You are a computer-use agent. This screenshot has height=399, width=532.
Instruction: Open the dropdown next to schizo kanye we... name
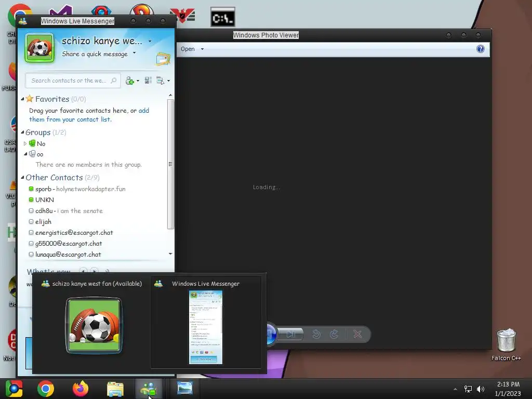(x=150, y=42)
